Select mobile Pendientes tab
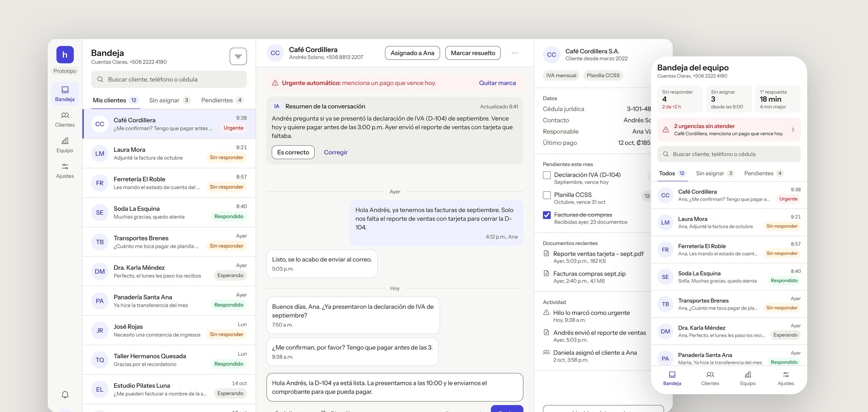Viewport: 868px width, 412px height. [x=763, y=173]
